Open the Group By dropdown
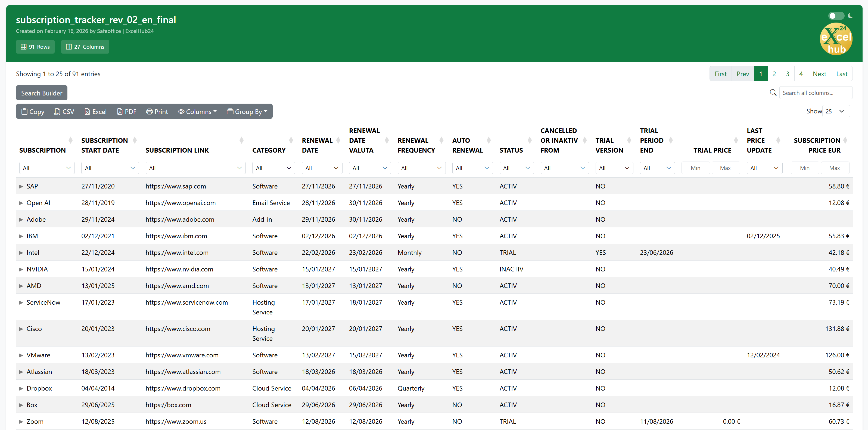The image size is (868, 430). click(x=247, y=111)
